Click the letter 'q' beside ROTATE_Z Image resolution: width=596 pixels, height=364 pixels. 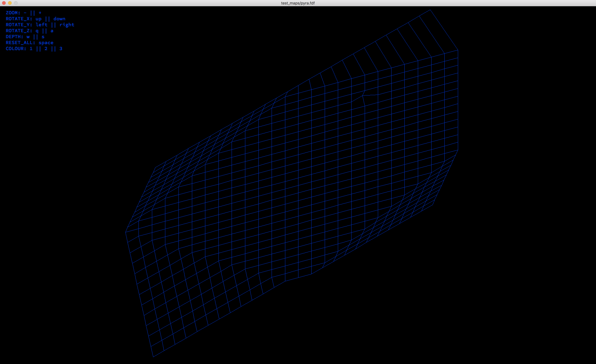point(37,31)
